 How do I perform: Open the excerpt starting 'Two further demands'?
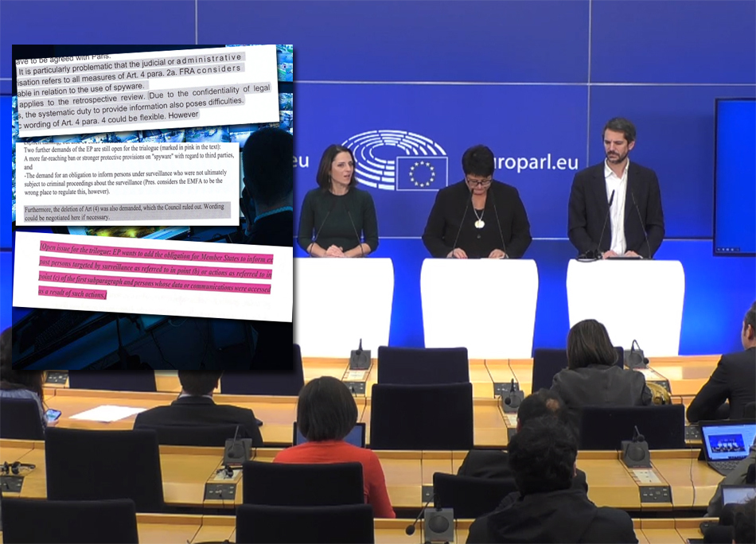click(x=127, y=181)
